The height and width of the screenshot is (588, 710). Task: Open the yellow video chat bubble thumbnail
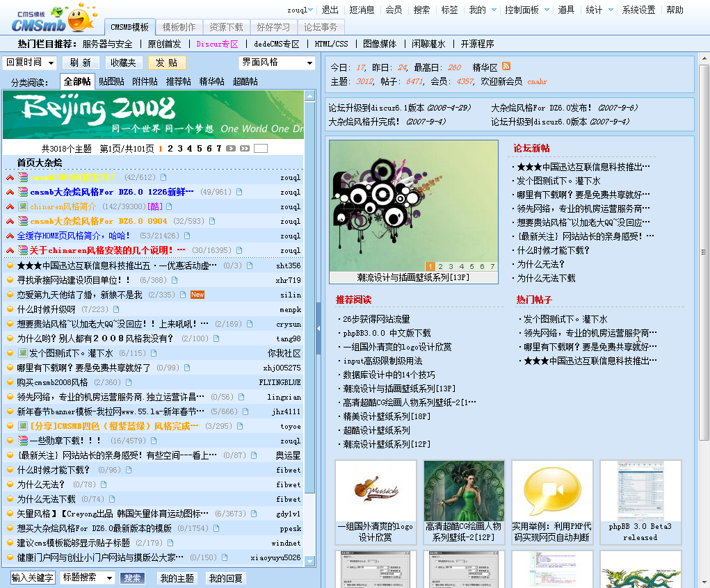tap(552, 491)
